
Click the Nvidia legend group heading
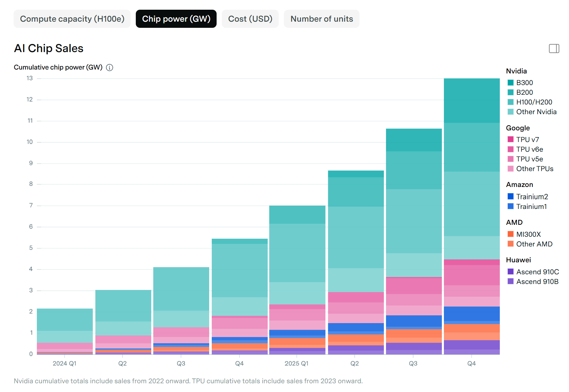pyautogui.click(x=516, y=71)
